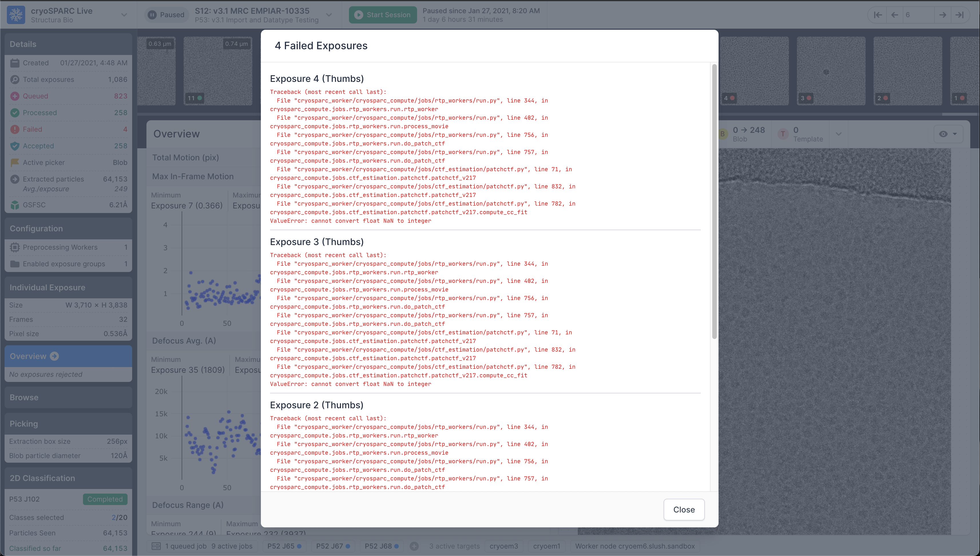Open the 2D Classification sidebar section

tap(68, 478)
